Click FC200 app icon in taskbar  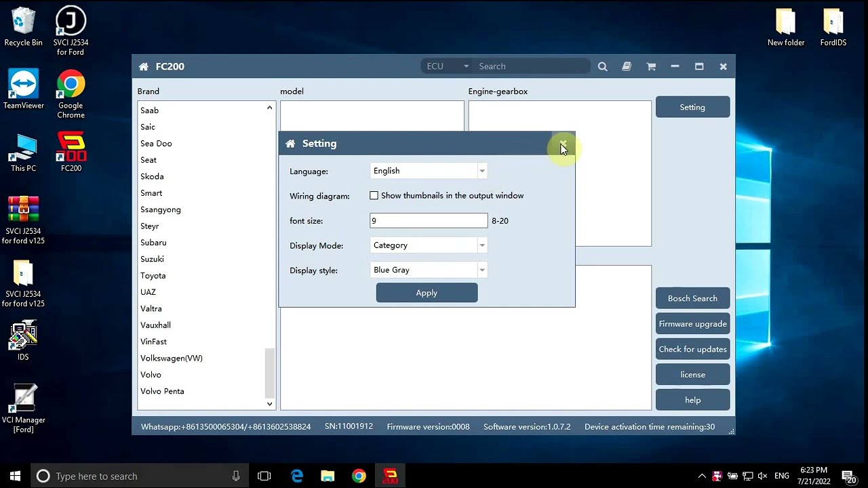(x=390, y=476)
